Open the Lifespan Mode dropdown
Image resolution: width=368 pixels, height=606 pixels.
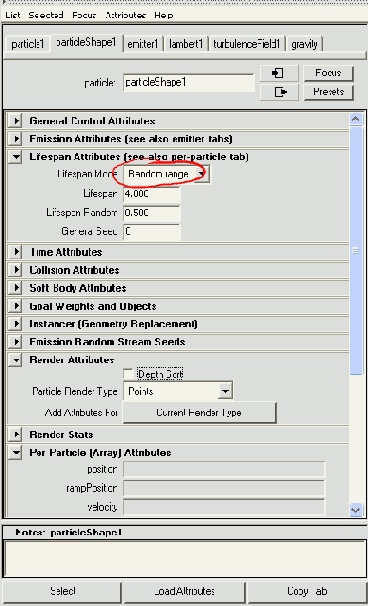point(167,174)
